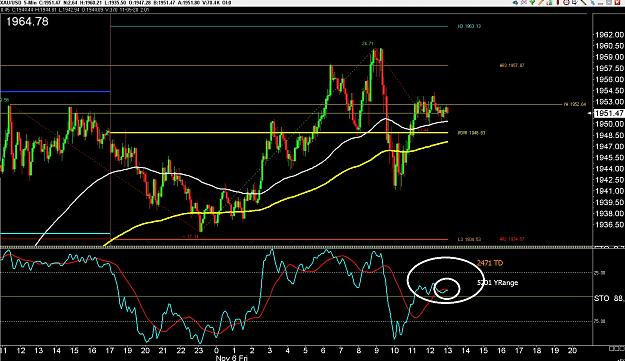Select the diagonal line drawing tool

click(x=583, y=2)
